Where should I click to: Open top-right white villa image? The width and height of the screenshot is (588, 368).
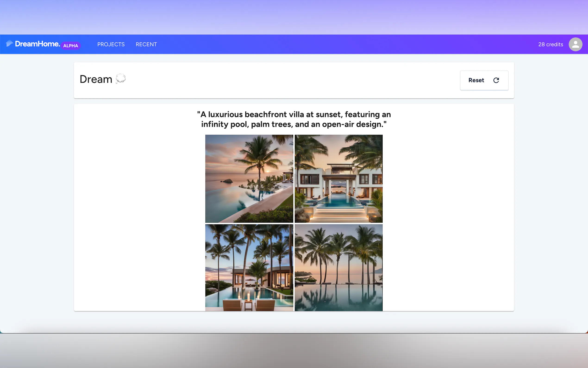[x=338, y=179]
